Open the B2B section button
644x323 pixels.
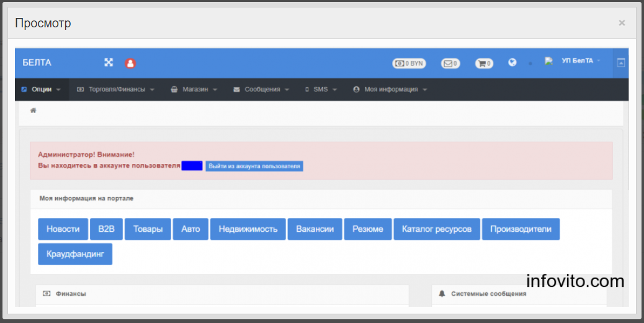click(106, 229)
